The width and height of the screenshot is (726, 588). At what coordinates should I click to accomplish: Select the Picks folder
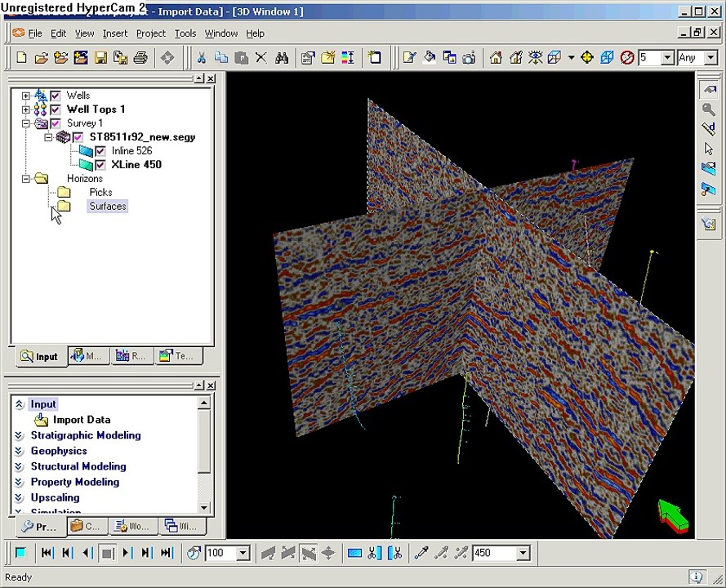tap(101, 192)
